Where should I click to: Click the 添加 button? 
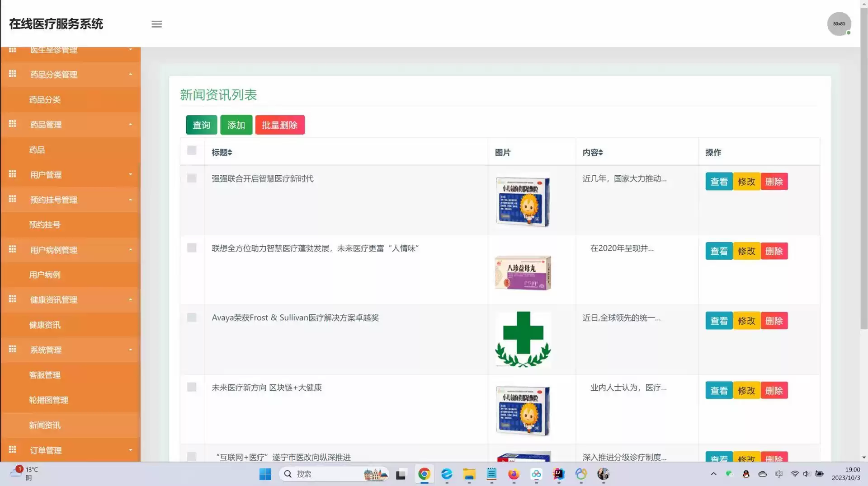(236, 125)
